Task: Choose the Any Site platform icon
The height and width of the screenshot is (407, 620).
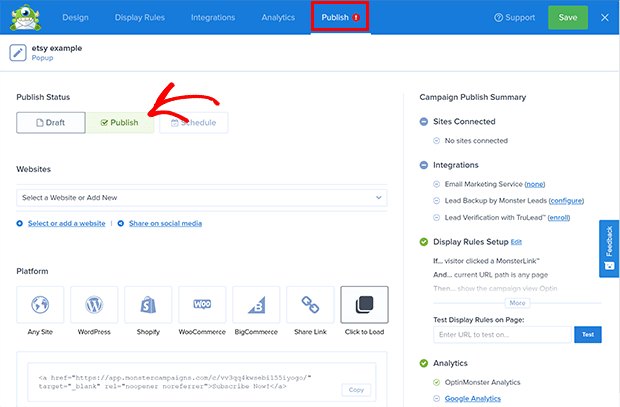Action: point(40,305)
